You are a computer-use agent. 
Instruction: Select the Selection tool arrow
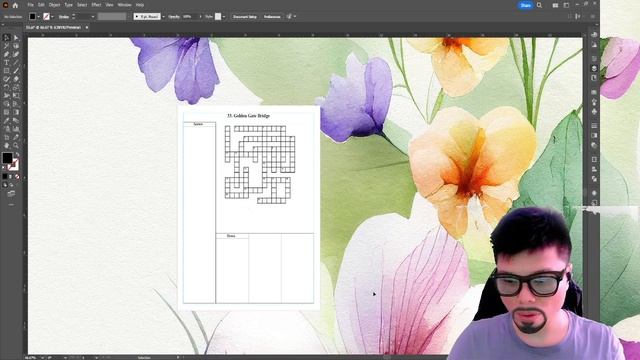pyautogui.click(x=7, y=38)
